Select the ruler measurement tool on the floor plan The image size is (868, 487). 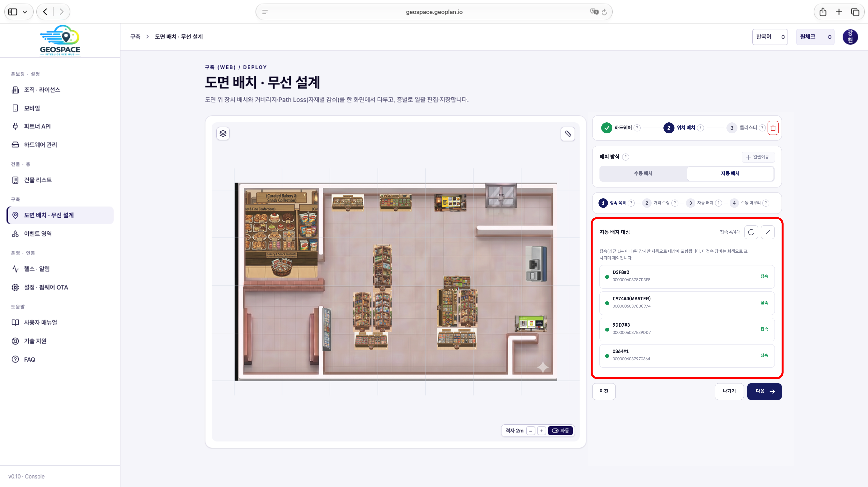tap(568, 134)
